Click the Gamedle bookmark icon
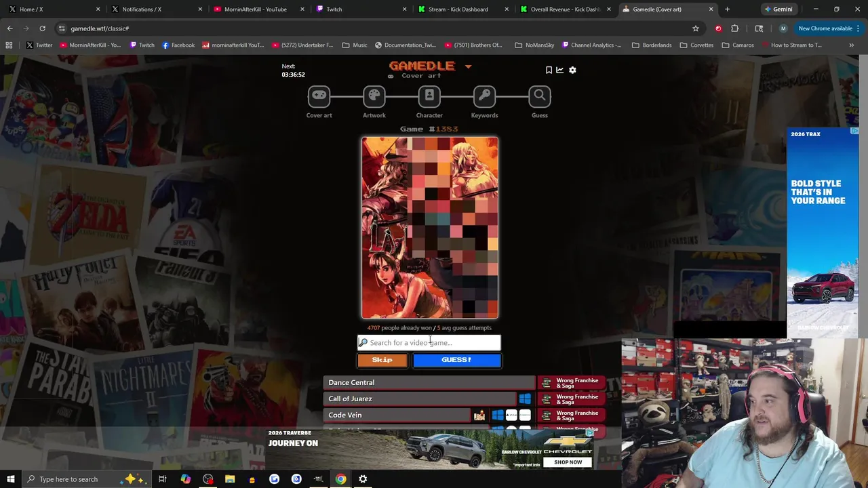The width and height of the screenshot is (868, 488). [549, 70]
